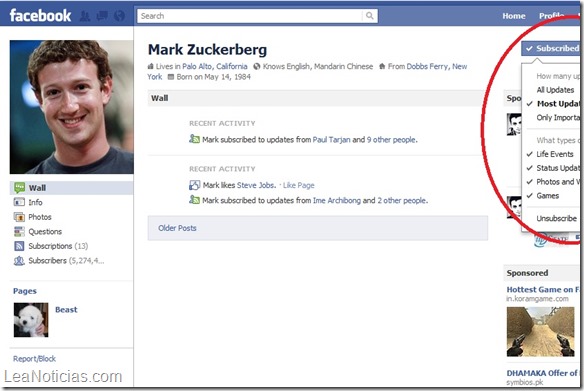The width and height of the screenshot is (584, 391).
Task: Click Like Page link
Action: pos(299,185)
